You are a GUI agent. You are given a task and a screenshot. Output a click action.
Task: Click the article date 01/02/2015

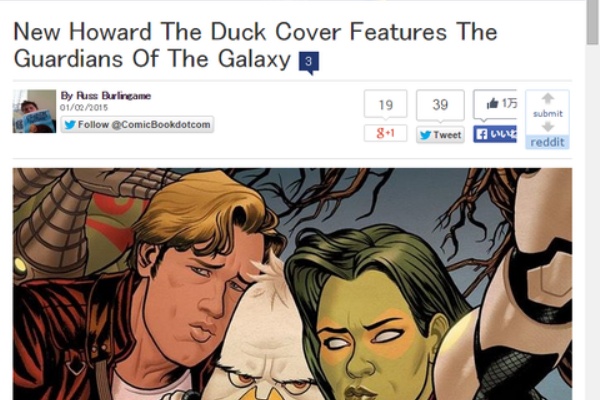(84, 108)
